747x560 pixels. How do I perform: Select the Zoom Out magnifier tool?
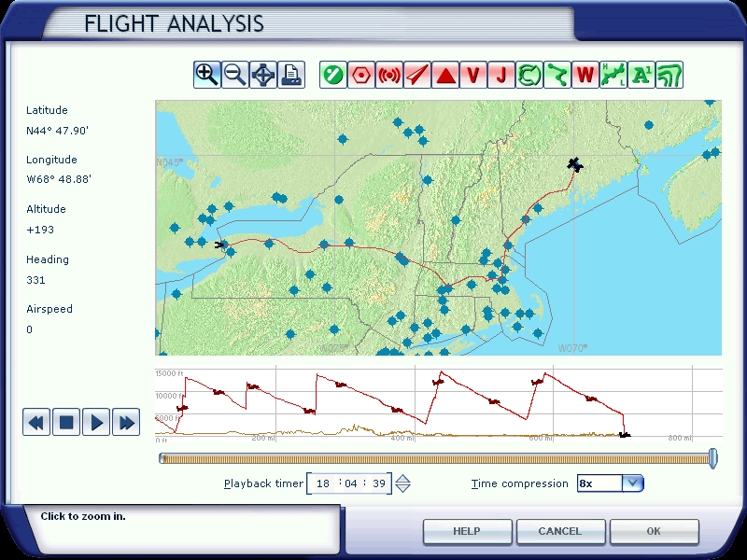point(235,75)
